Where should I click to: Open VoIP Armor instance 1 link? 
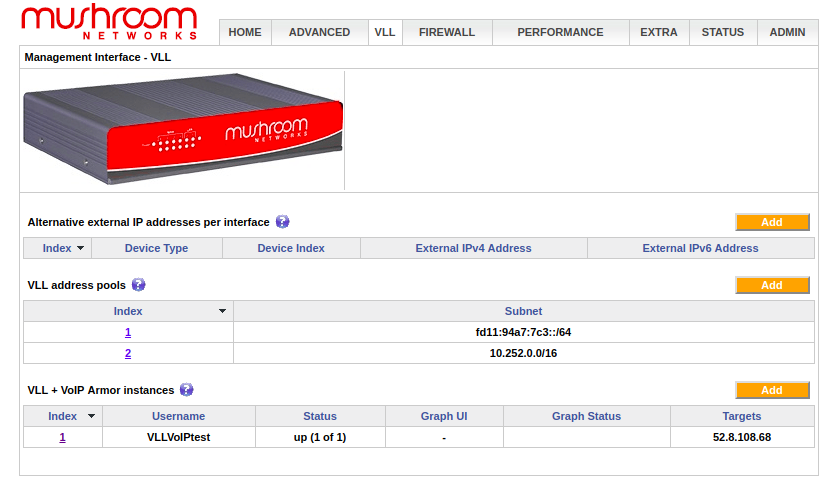(63, 437)
